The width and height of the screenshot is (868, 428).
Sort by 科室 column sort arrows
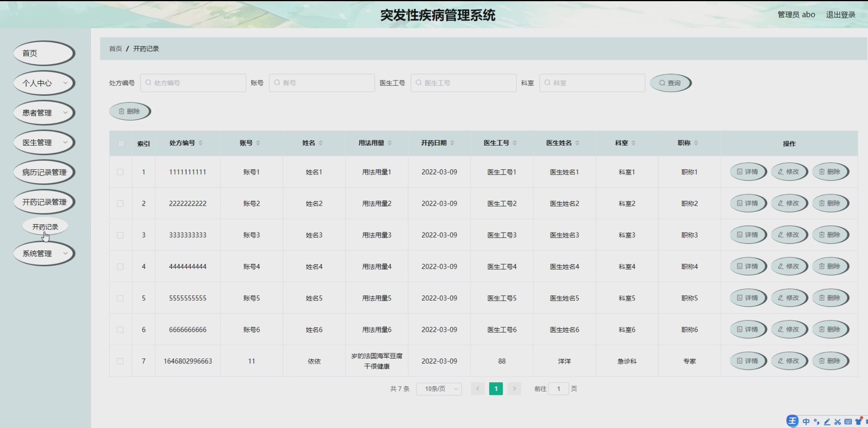point(634,143)
